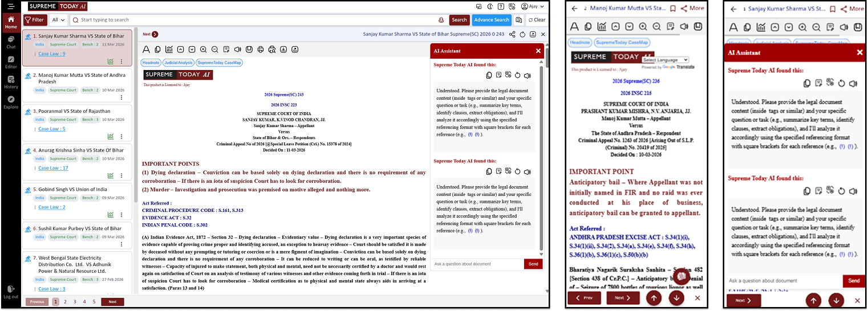868x311 pixels.
Task: Click the font size A icon in desktop viewer
Action: [147, 50]
